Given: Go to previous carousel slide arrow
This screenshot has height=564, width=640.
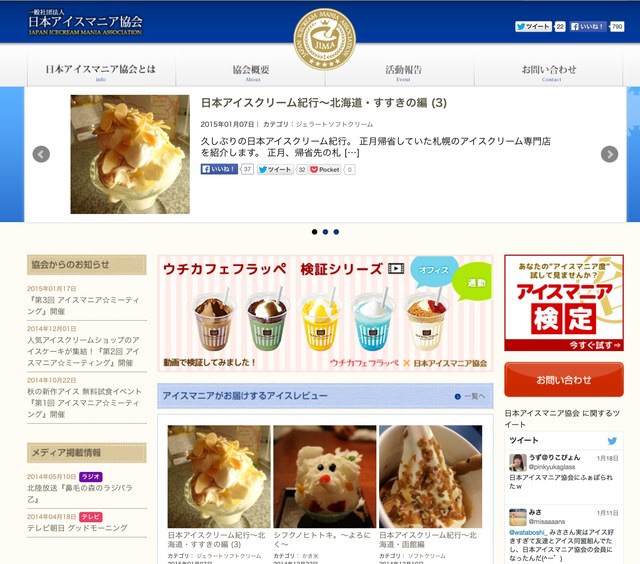Looking at the screenshot, I should 41,154.
